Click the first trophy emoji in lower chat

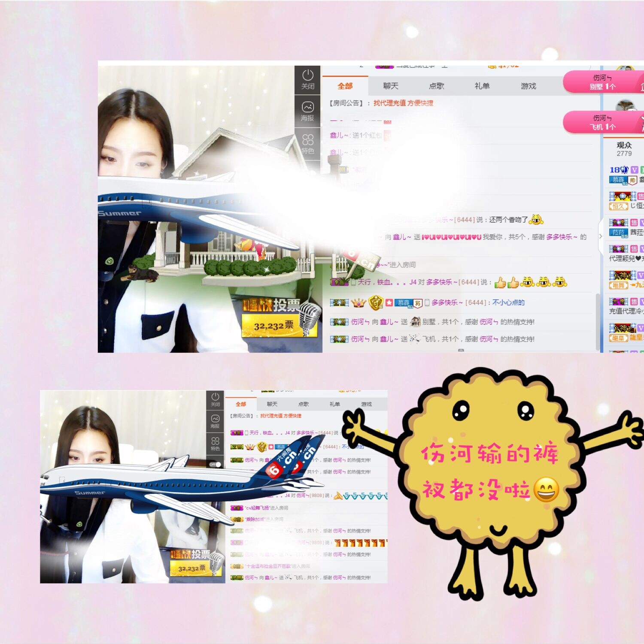(x=337, y=543)
